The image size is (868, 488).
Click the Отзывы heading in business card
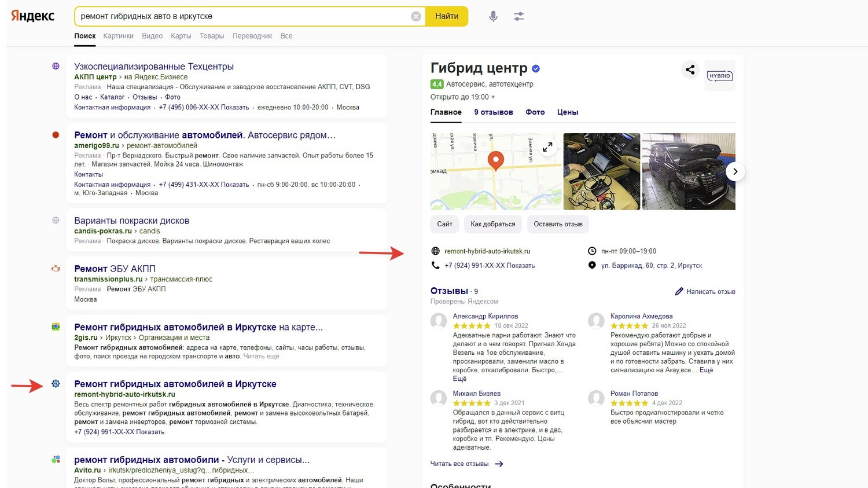(x=449, y=291)
